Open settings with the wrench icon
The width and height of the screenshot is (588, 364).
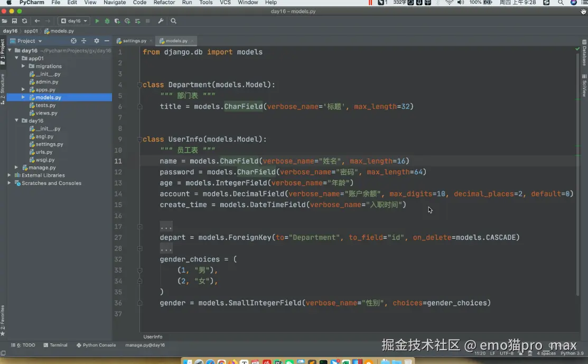pos(161,21)
